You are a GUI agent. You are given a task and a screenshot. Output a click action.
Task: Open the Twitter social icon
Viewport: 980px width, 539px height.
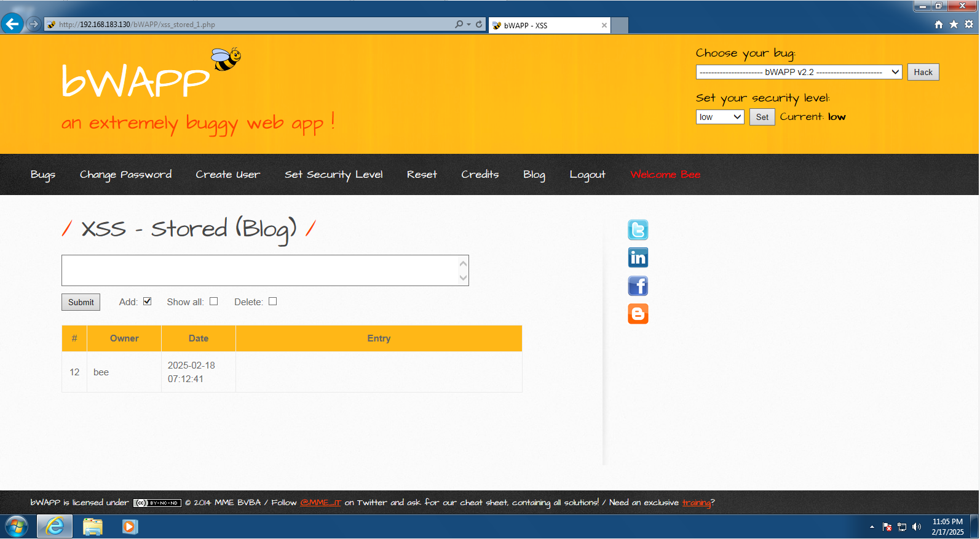(638, 230)
